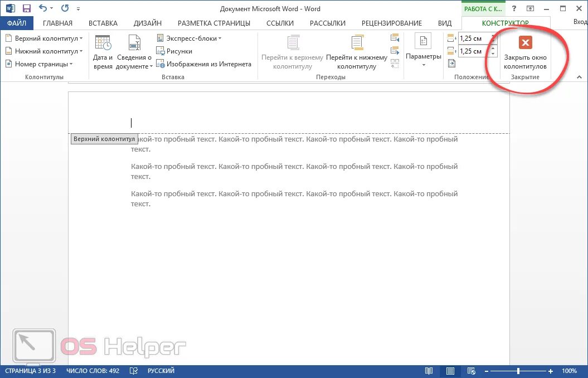Switch to the ГЛАВНАЯ tab
This screenshot has height=378, width=588.
57,23
